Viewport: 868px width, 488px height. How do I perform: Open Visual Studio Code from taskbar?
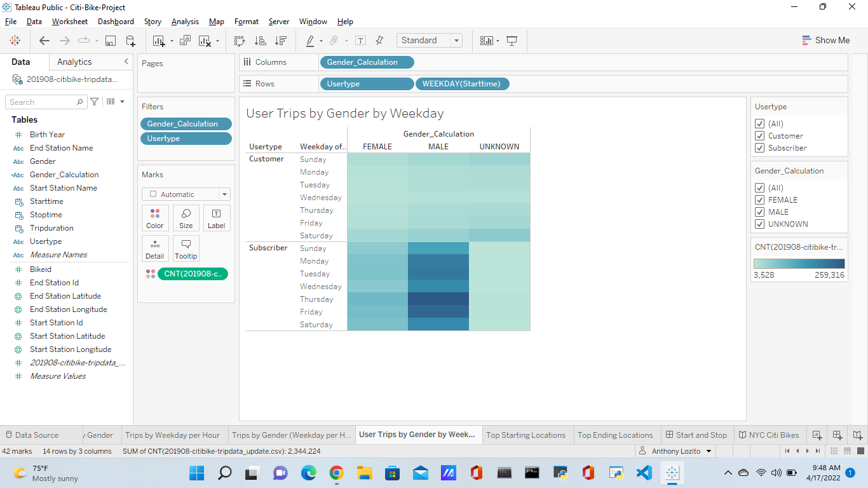tap(644, 473)
